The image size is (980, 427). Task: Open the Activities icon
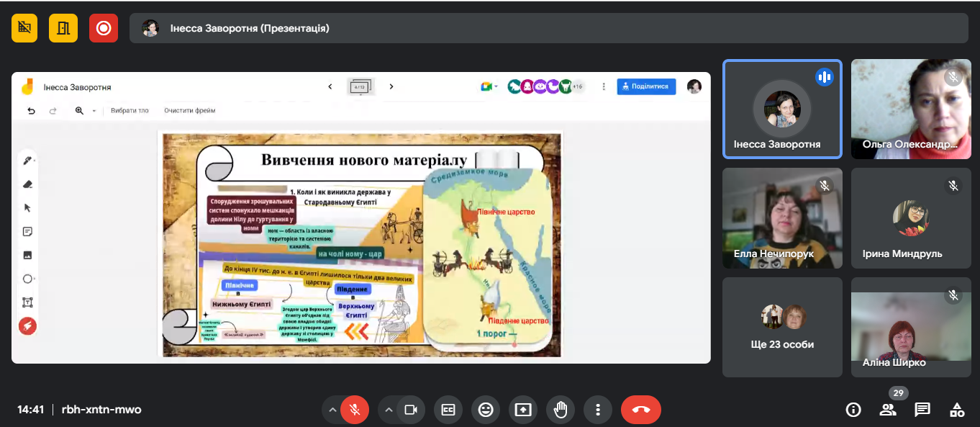click(x=957, y=410)
